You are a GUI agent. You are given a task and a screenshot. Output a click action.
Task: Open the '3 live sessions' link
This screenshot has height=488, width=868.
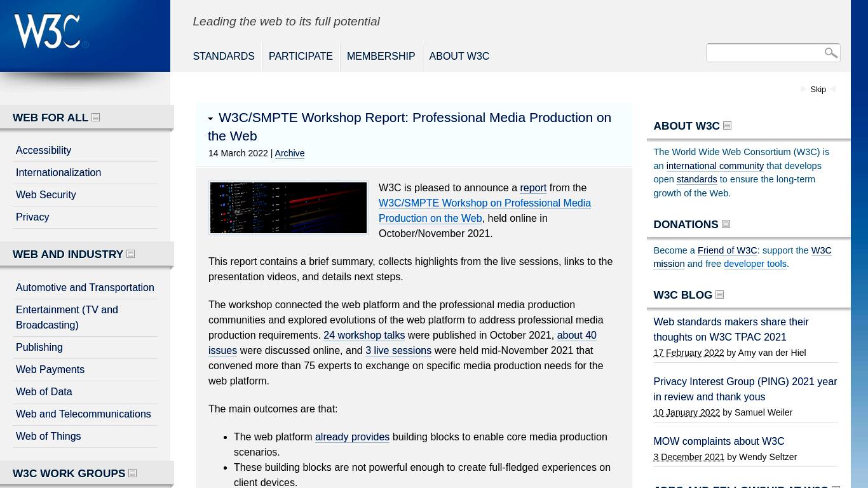[398, 350]
